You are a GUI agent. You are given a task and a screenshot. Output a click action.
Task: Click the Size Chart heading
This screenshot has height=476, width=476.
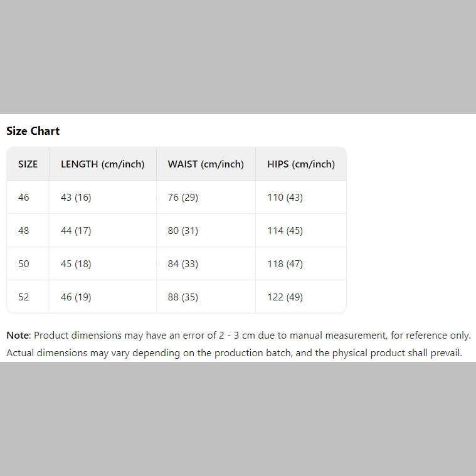(x=33, y=131)
